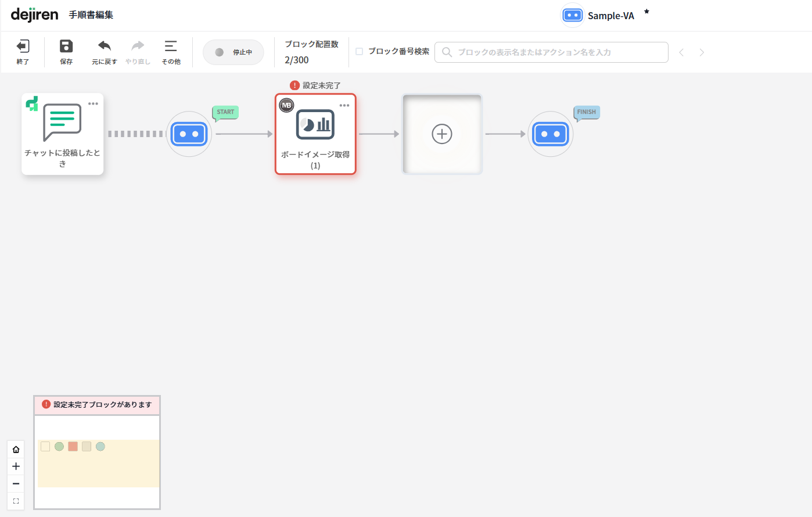This screenshot has width=812, height=517.
Task: Open the その他 menu
Action: click(171, 46)
